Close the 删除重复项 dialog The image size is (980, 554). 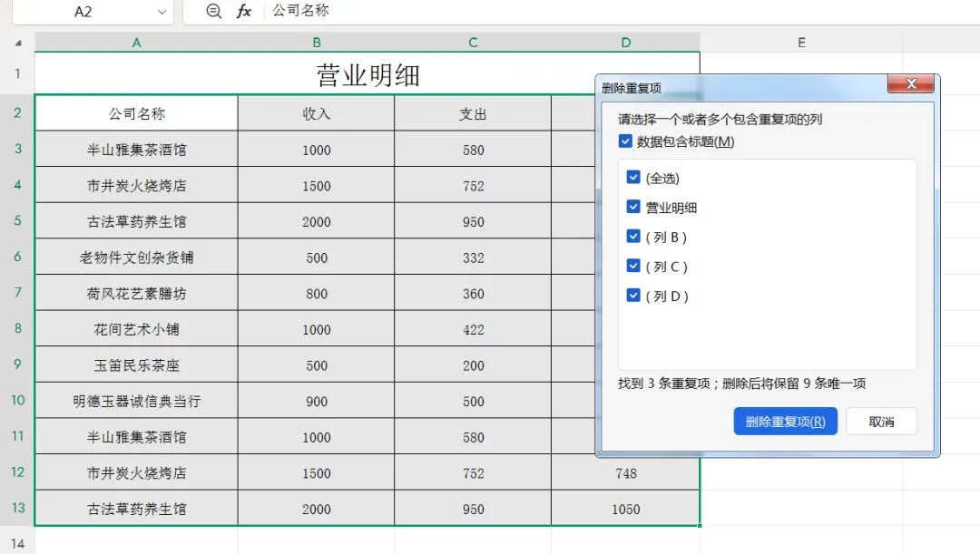click(x=911, y=83)
